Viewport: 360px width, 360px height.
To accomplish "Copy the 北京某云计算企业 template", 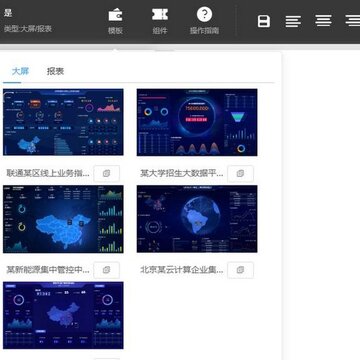I will (x=240, y=270).
